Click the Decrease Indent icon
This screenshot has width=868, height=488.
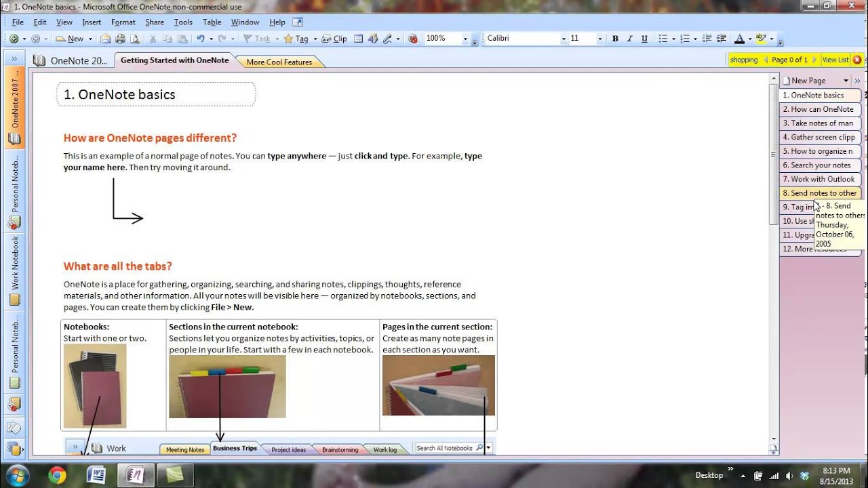(707, 39)
